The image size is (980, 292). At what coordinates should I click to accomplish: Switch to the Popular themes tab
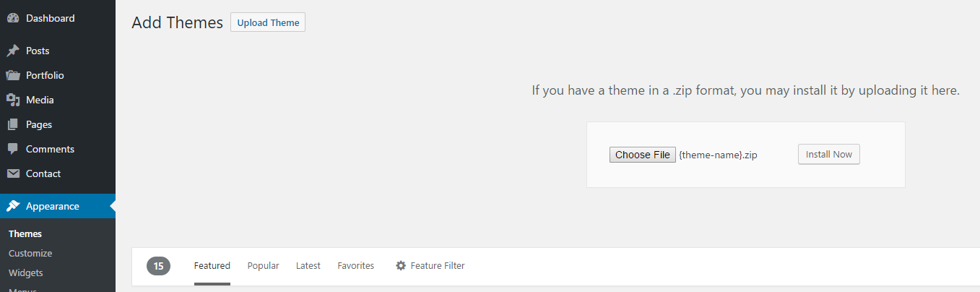pos(263,266)
